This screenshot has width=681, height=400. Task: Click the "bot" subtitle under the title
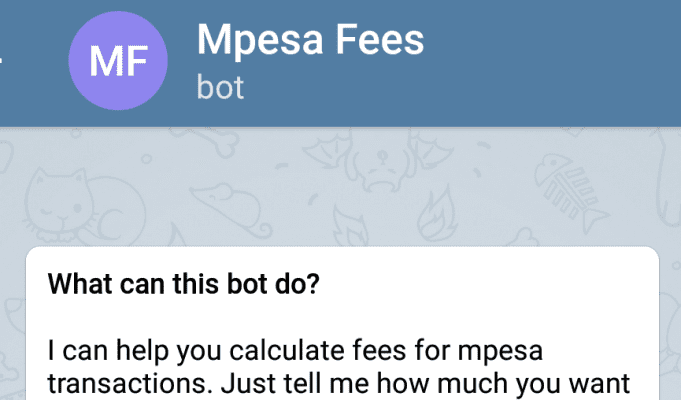220,87
